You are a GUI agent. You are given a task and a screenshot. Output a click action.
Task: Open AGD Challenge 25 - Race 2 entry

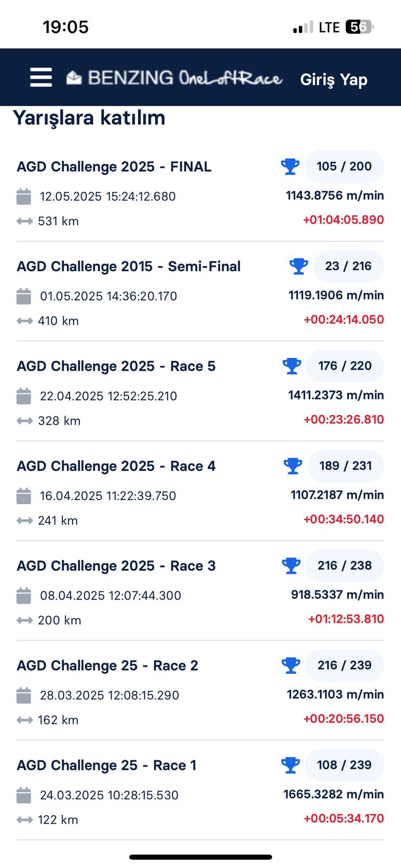coord(107,666)
